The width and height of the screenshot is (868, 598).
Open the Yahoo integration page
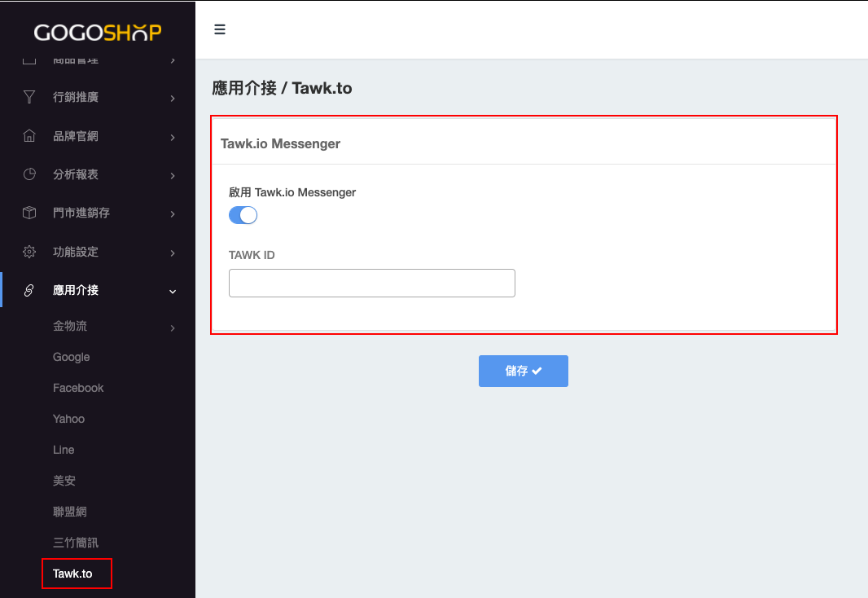(68, 419)
